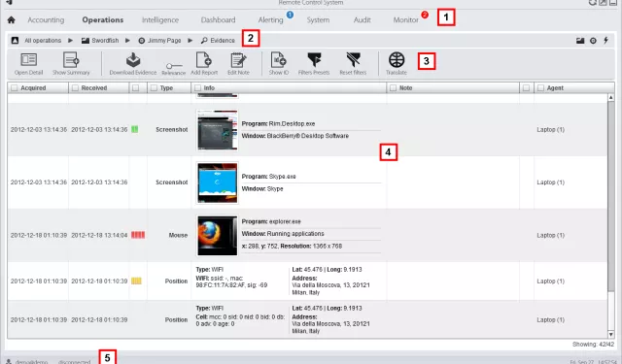The height and width of the screenshot is (364, 622).
Task: Select Laptop (1) agent in Skype row
Action: point(551,182)
